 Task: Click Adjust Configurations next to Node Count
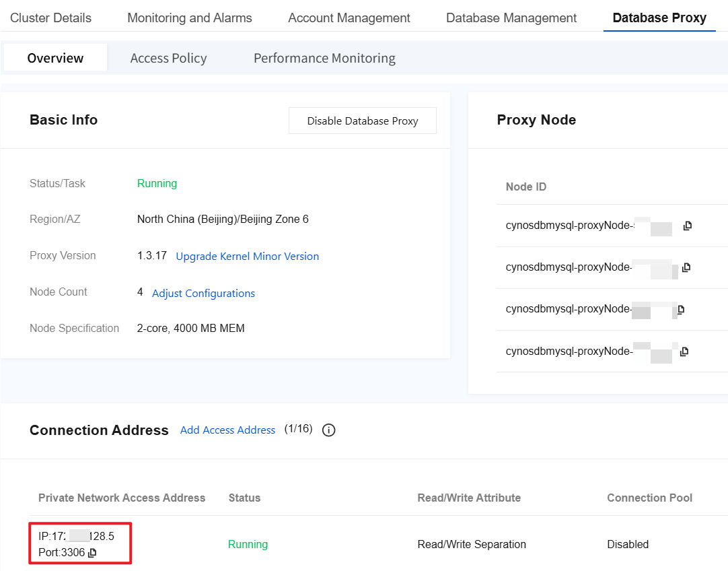coord(203,294)
